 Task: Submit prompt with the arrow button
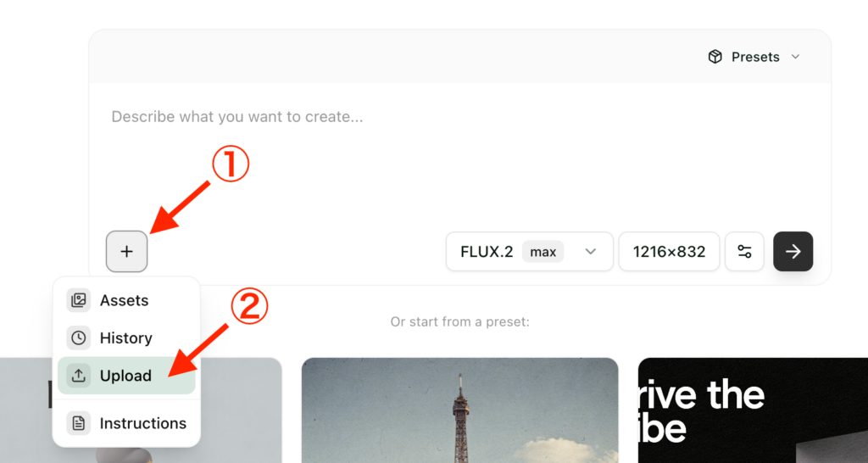point(793,252)
